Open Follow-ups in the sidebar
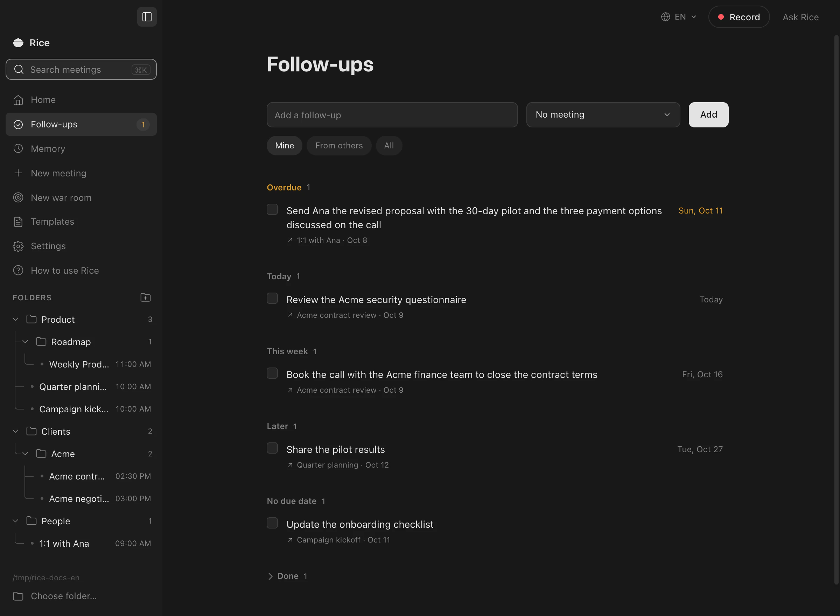Viewport: 840px width, 616px height. coord(81,124)
